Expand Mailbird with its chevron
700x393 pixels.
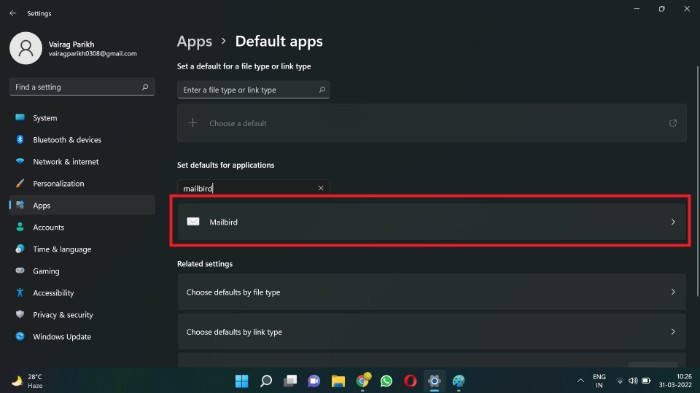673,222
